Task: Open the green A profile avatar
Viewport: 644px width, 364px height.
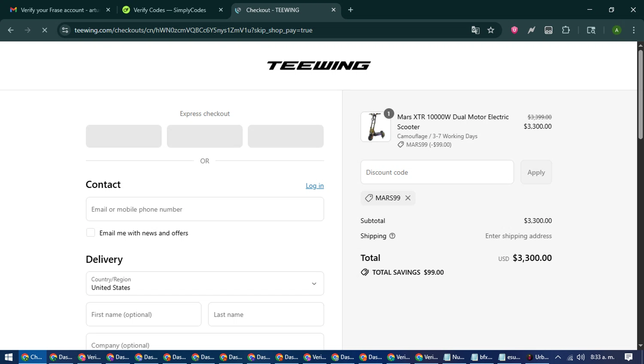Action: [x=617, y=30]
